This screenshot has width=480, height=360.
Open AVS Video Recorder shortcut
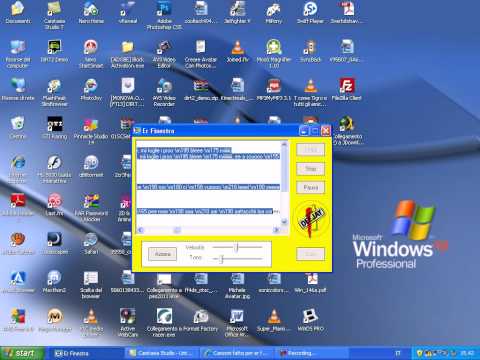pyautogui.click(x=164, y=92)
